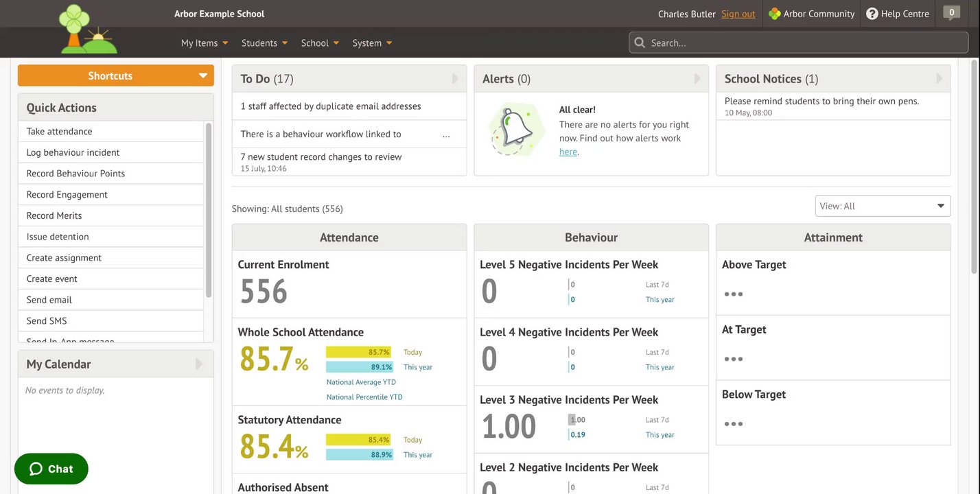
Task: Open the System menu
Action: click(372, 43)
